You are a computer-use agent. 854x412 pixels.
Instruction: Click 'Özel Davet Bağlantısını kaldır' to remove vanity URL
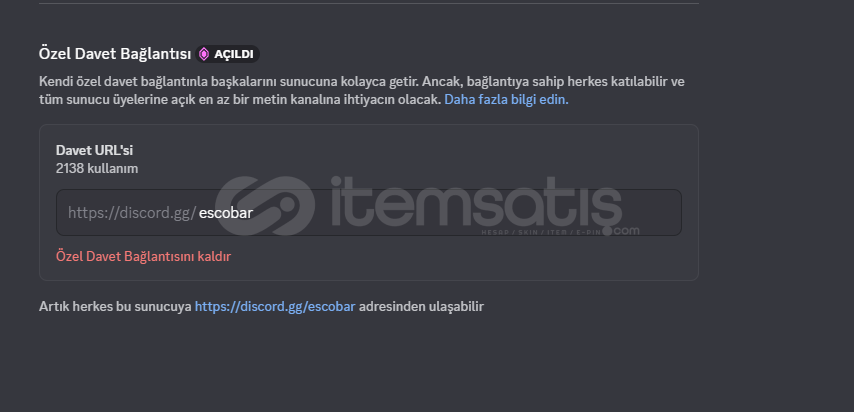click(x=143, y=256)
